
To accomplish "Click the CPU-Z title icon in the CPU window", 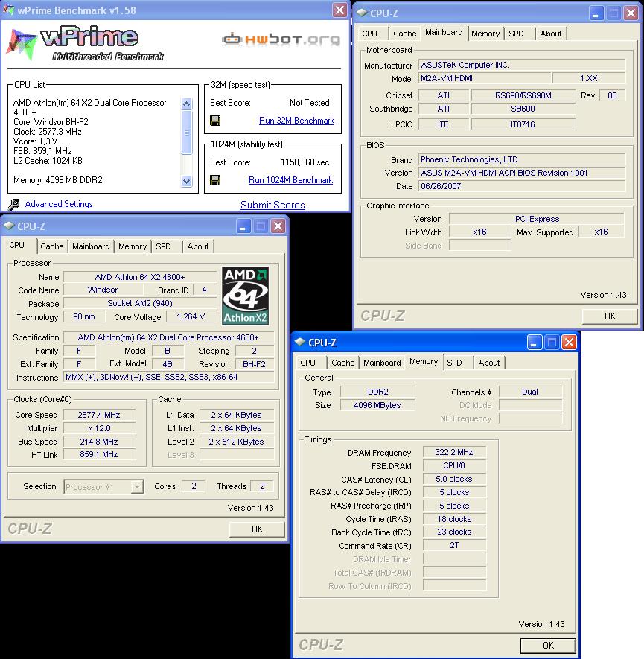I will [9, 226].
